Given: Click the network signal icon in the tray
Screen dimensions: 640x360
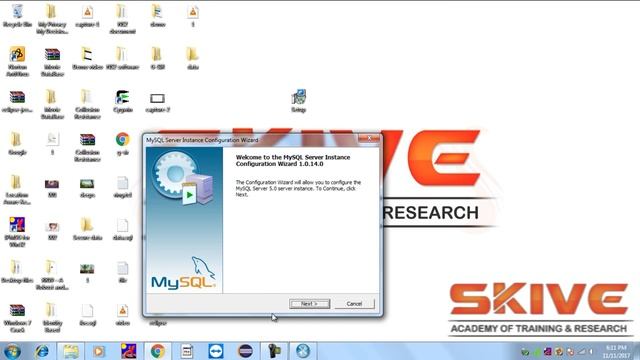Looking at the screenshot, I should [581, 351].
